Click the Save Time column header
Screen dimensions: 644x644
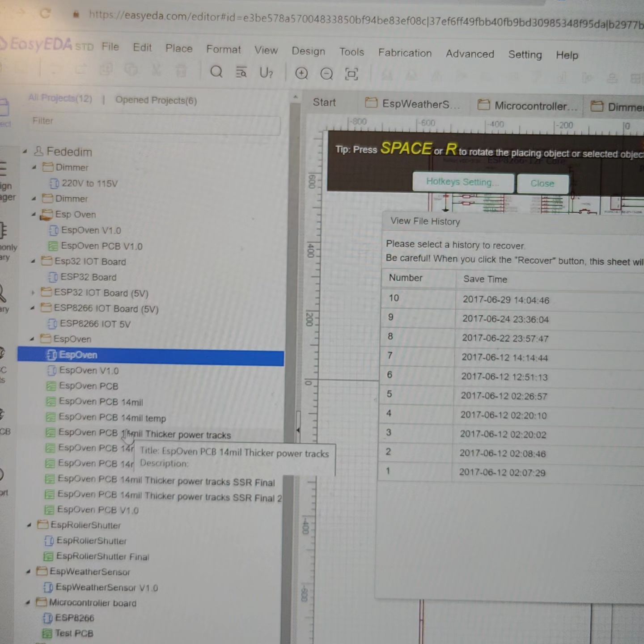(485, 279)
